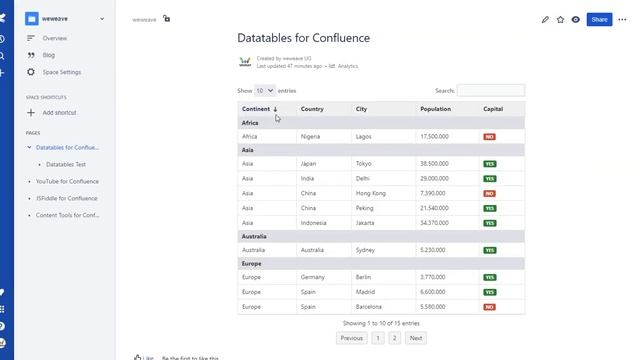Open the more actions ellipsis menu
Image resolution: width=640 pixels, height=360 pixels.
(622, 20)
